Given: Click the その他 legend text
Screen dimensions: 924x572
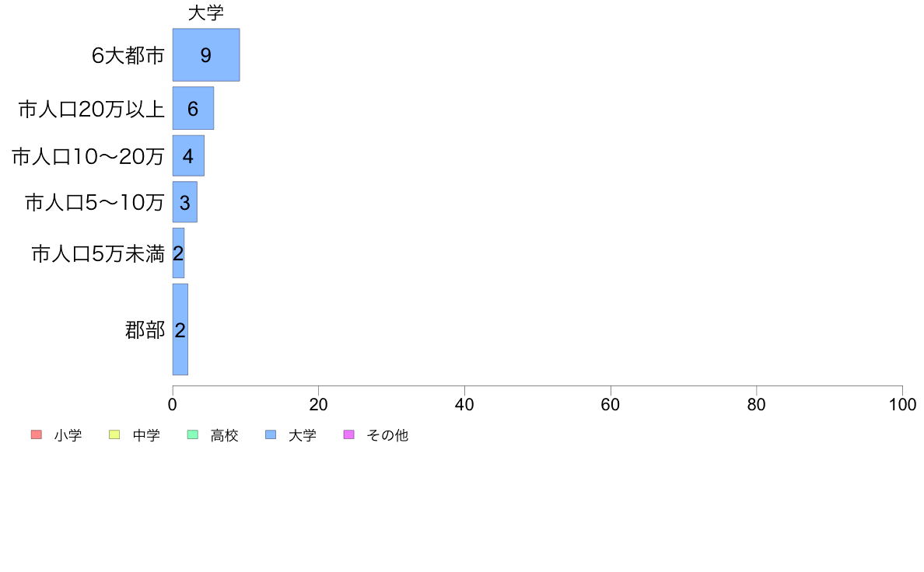Looking at the screenshot, I should coord(387,435).
